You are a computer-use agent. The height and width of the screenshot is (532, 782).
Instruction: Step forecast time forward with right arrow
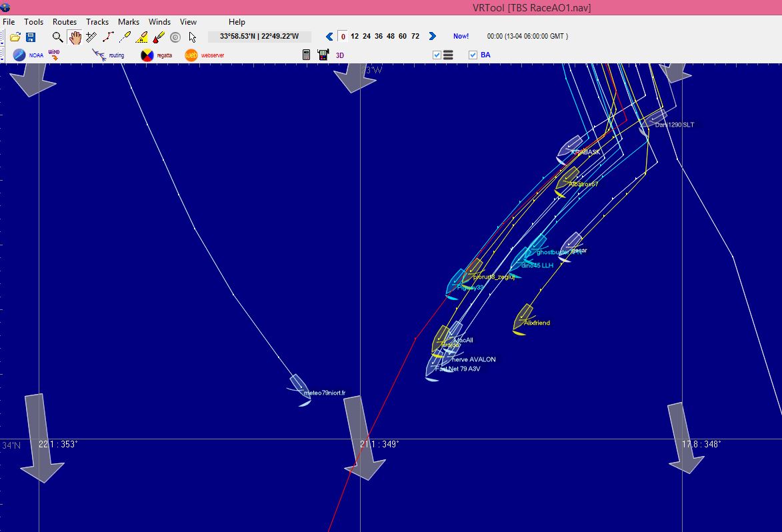point(433,37)
